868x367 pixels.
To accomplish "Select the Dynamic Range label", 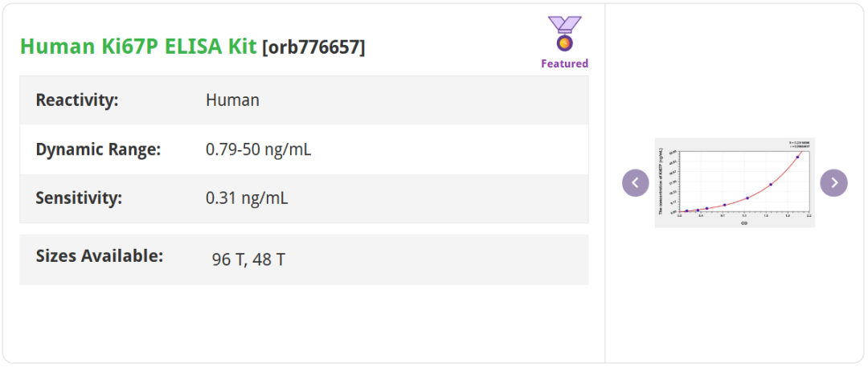I will coord(98,149).
